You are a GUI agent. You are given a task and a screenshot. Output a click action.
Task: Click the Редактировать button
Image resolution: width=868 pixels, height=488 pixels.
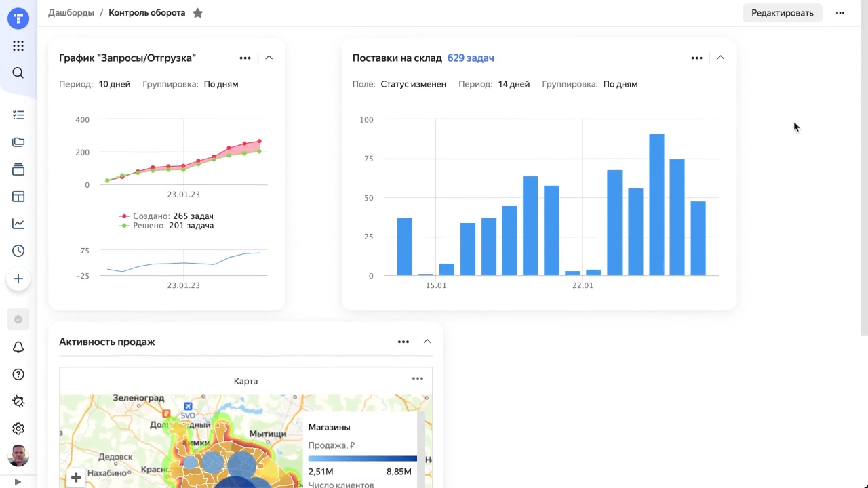[782, 13]
